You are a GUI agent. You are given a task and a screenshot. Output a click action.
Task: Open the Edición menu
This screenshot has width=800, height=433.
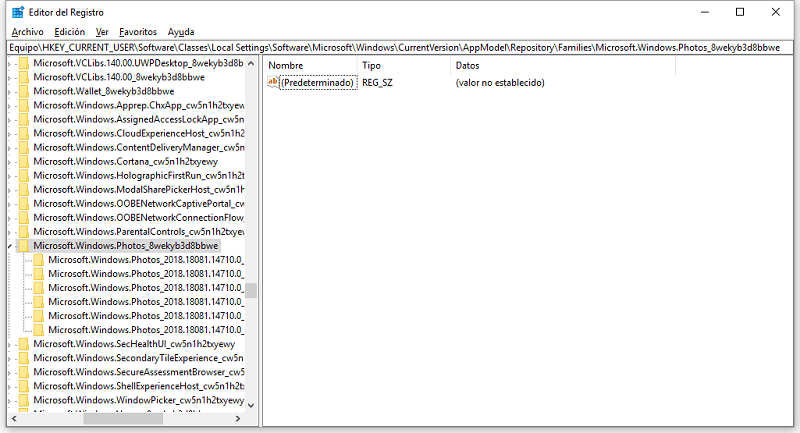click(x=69, y=32)
